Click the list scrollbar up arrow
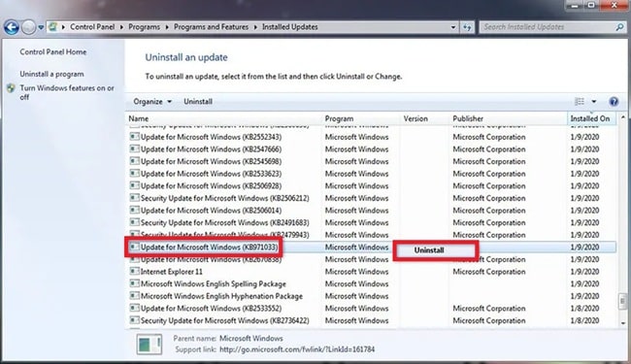This screenshot has height=364, width=631. point(623,117)
